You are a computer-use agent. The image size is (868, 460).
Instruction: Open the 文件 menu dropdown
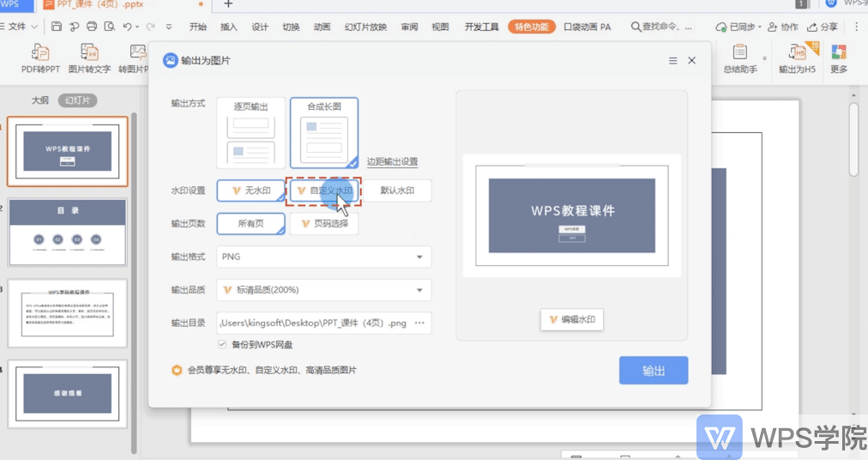[20, 27]
